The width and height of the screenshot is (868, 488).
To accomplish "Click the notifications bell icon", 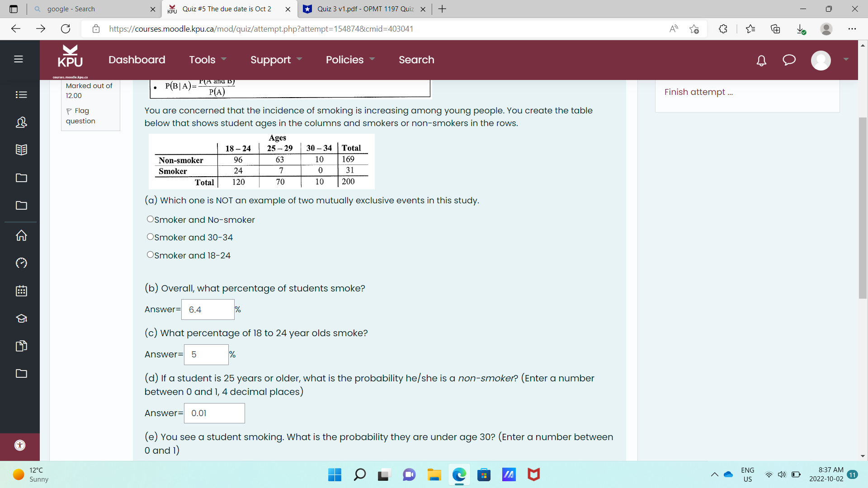I will [x=761, y=61].
